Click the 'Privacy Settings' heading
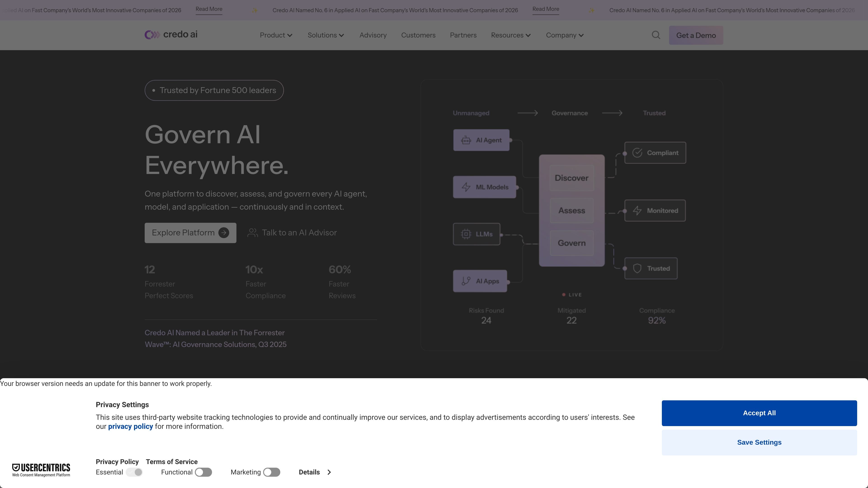This screenshot has width=868, height=488. click(122, 405)
